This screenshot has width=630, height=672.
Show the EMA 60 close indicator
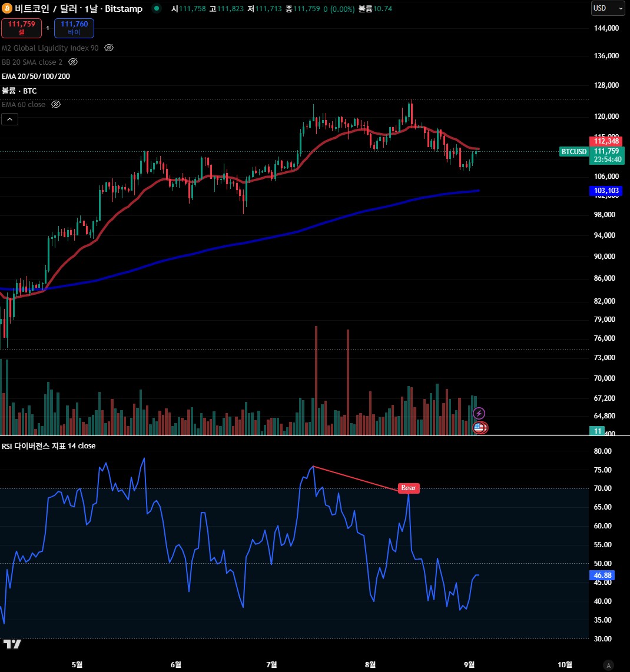click(56, 105)
